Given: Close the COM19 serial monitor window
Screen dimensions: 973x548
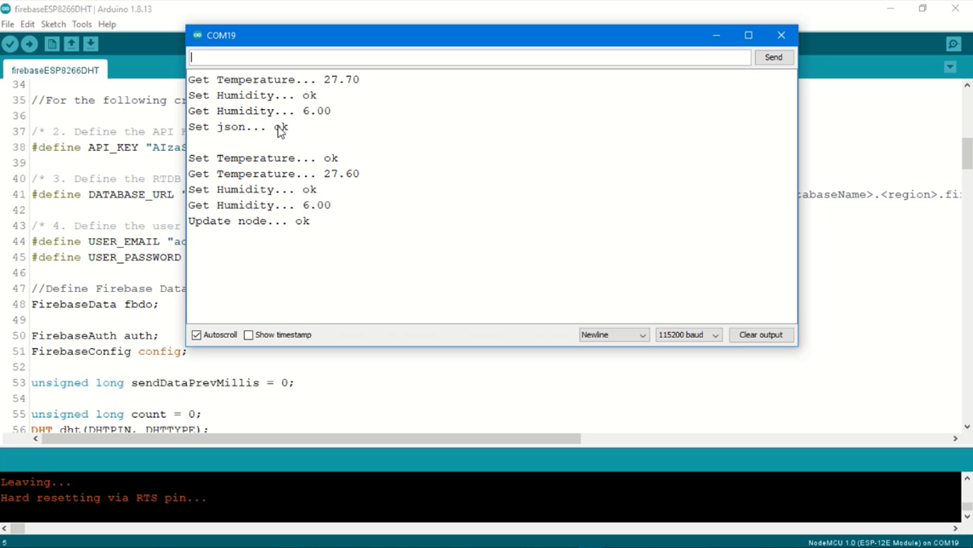Looking at the screenshot, I should pos(781,35).
